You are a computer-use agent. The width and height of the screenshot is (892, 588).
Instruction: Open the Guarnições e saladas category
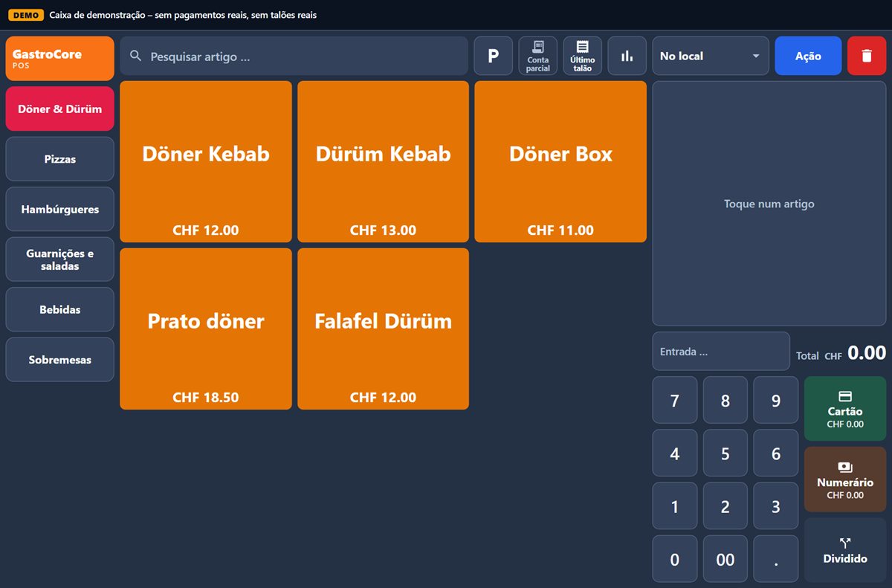(60, 259)
